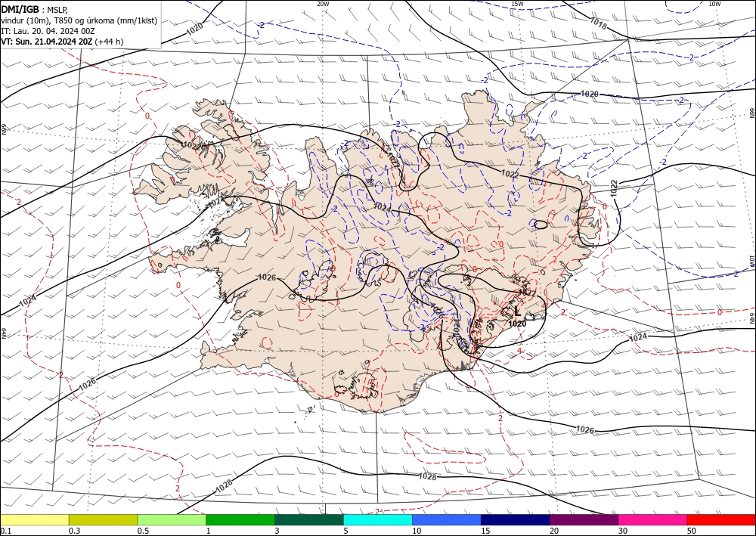Screen dimensions: 756x536
Task: Click the royal blue 10–15 legend swatch
Action: pyautogui.click(x=447, y=519)
